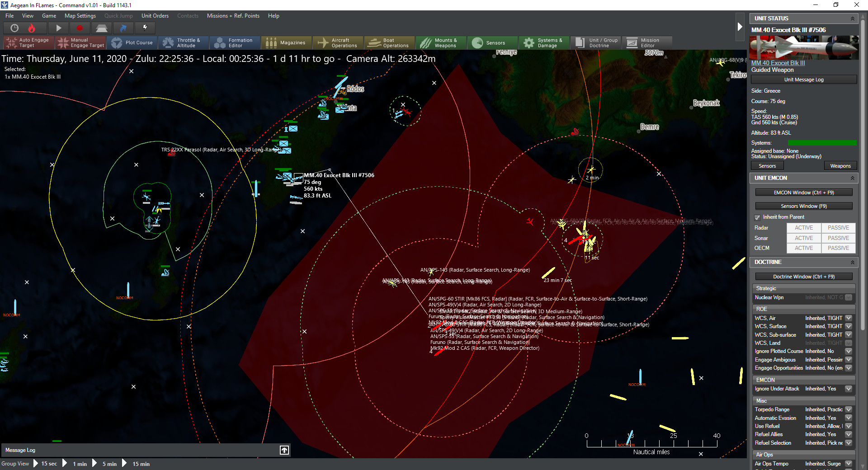Open the Mounts & Weapons panel
Screen dimensions: 868x470
point(441,42)
